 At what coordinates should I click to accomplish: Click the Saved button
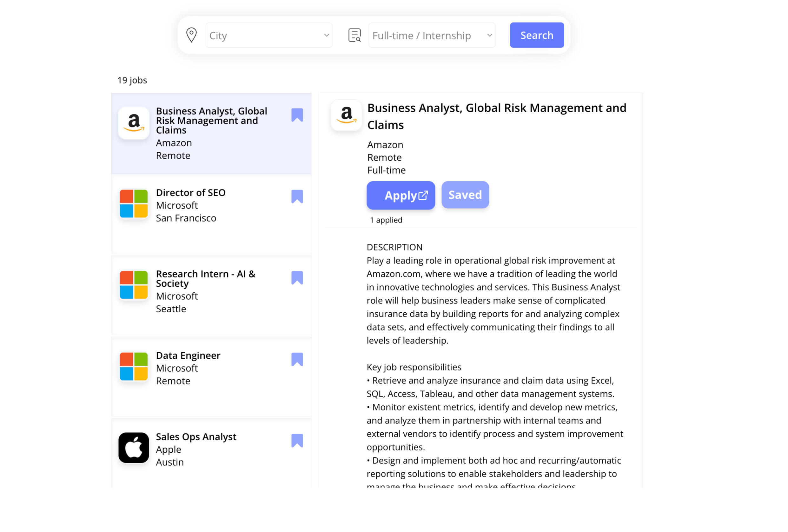pyautogui.click(x=465, y=195)
